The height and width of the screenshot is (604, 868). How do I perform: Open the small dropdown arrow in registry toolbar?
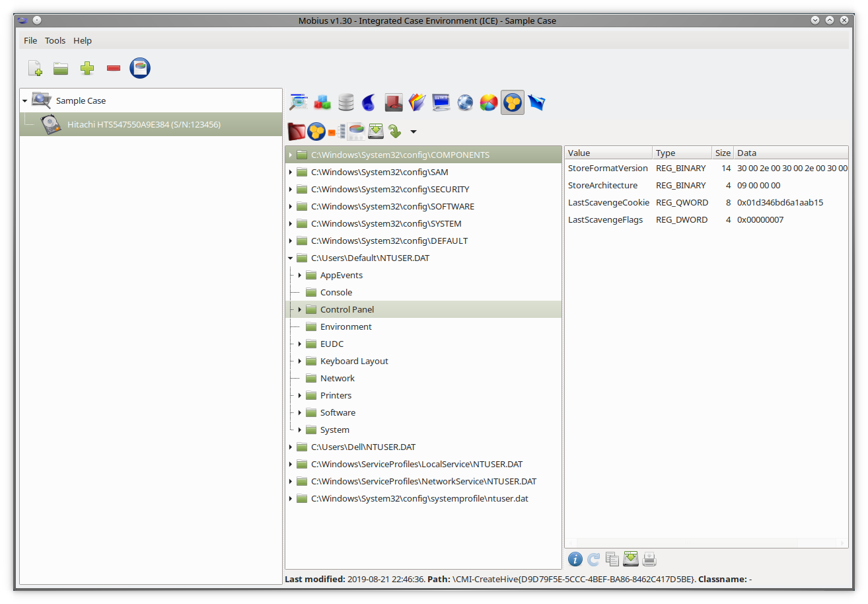[414, 132]
